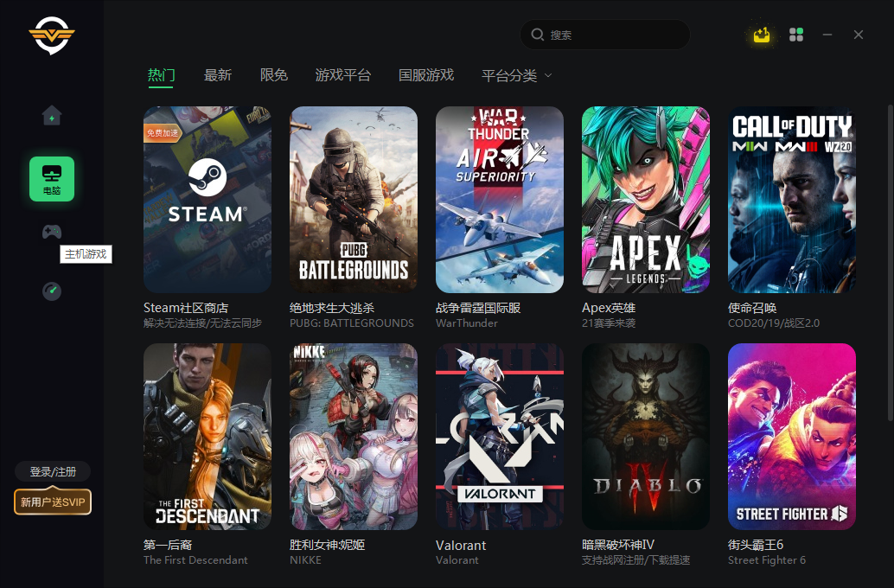Switch to the 热门 tab
Viewport: 894px width, 588px height.
[162, 75]
